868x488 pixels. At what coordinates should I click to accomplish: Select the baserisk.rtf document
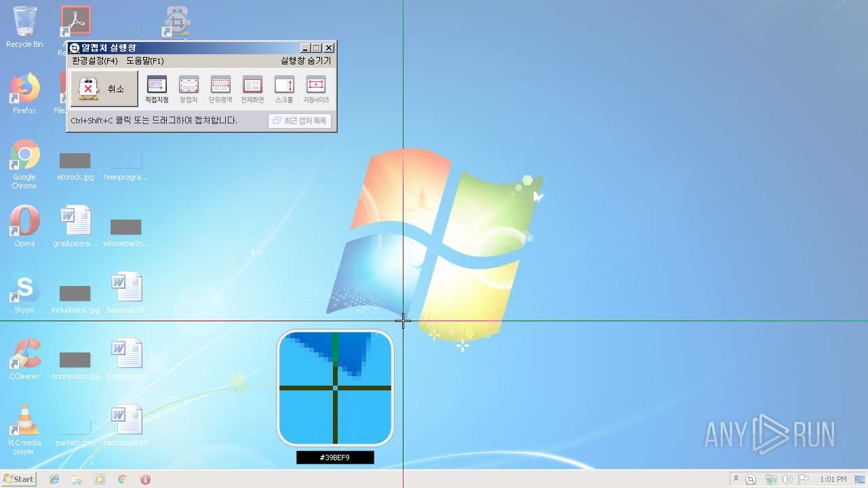click(x=126, y=293)
